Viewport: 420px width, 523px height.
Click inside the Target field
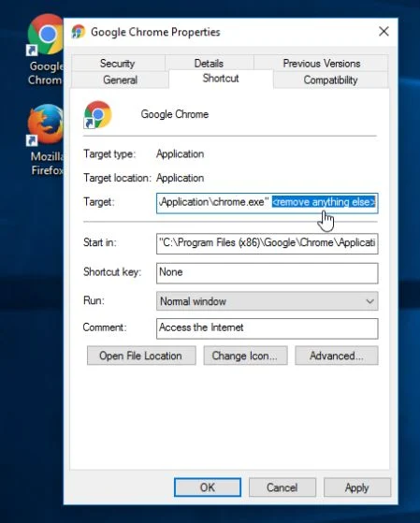tap(267, 203)
